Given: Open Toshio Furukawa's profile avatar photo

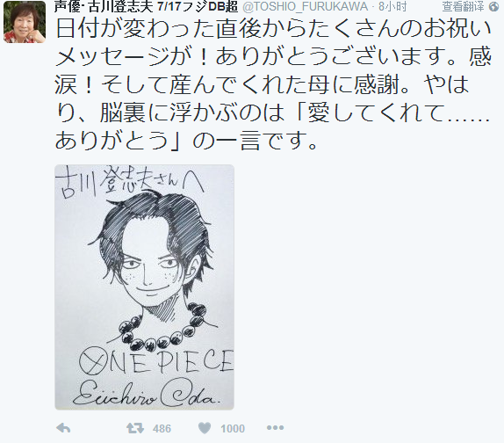Looking at the screenshot, I should (x=25, y=22).
